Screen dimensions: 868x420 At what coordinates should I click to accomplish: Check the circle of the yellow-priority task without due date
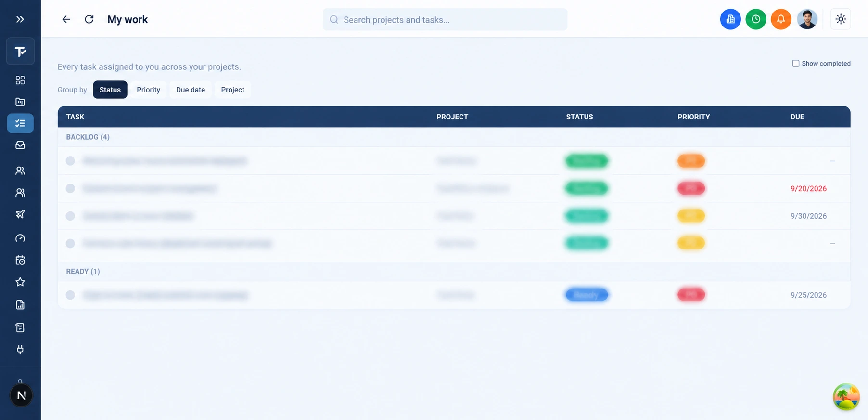(x=70, y=243)
